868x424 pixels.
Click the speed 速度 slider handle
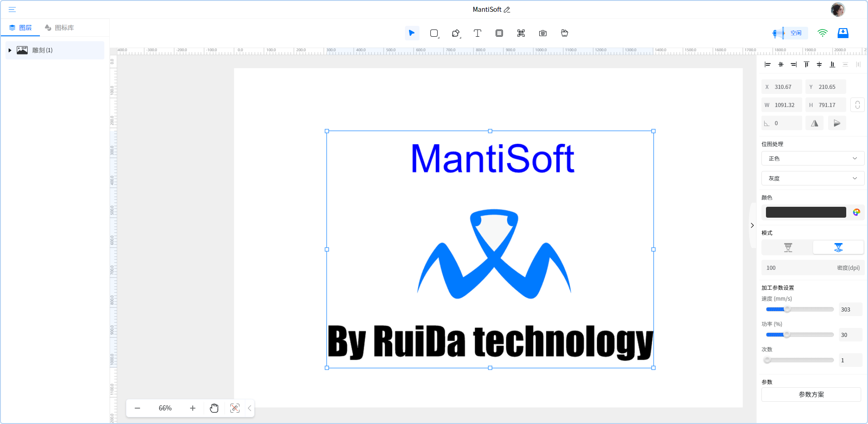point(787,309)
